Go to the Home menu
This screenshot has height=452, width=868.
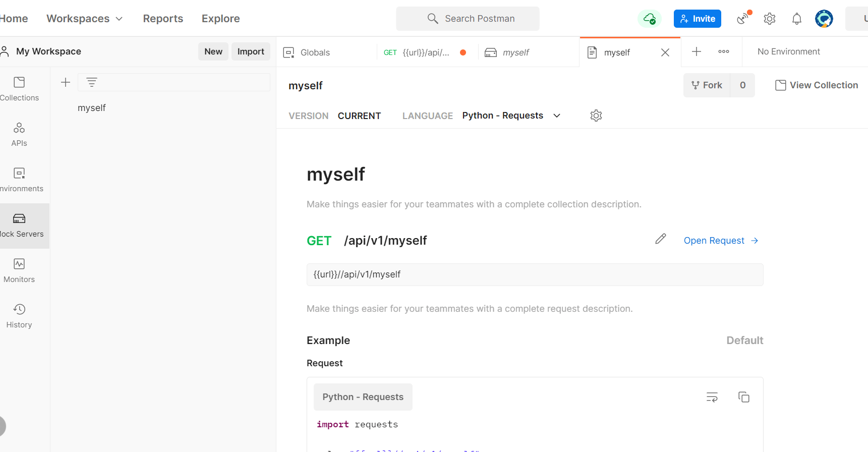tap(14, 19)
